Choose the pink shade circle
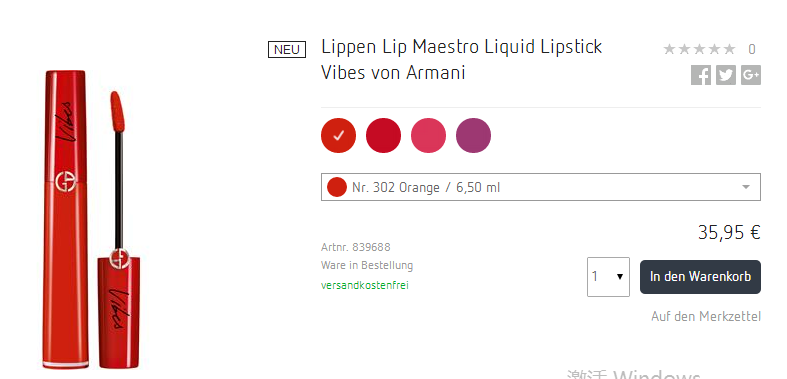Image resolution: width=787 pixels, height=379 pixels. 428,135
